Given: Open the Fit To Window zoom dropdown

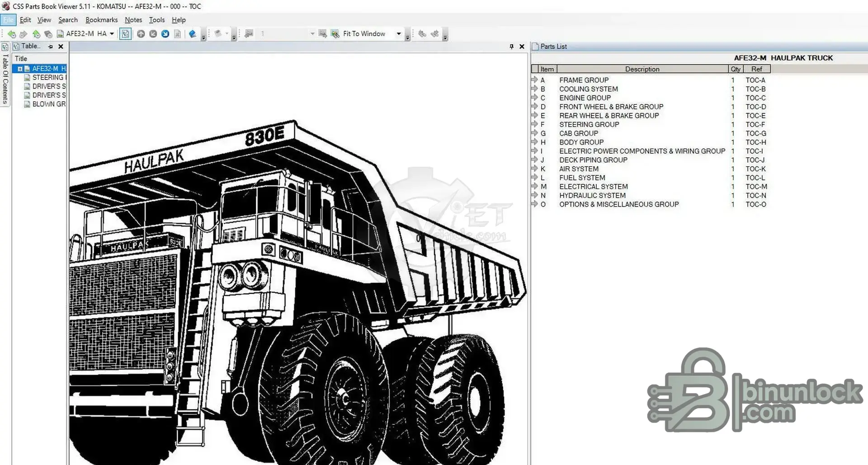Looking at the screenshot, I should click(x=399, y=34).
